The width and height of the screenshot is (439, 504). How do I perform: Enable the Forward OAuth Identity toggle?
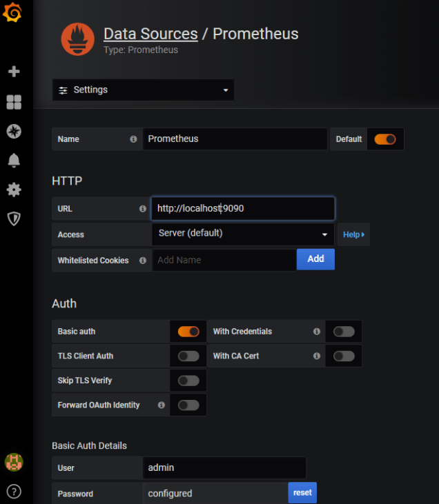pyautogui.click(x=188, y=405)
